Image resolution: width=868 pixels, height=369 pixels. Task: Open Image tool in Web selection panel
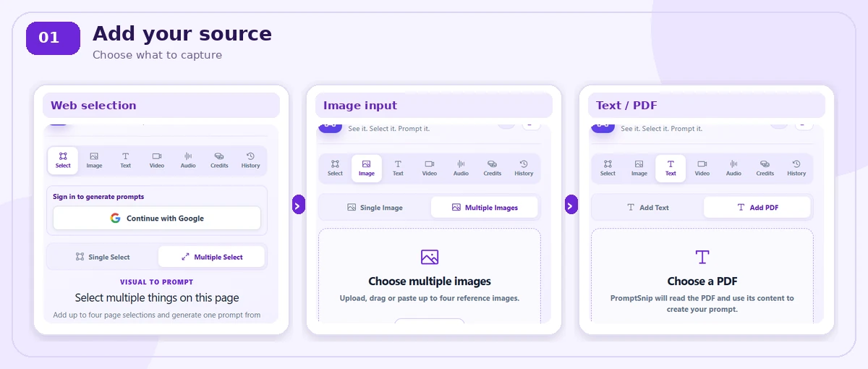tap(94, 160)
